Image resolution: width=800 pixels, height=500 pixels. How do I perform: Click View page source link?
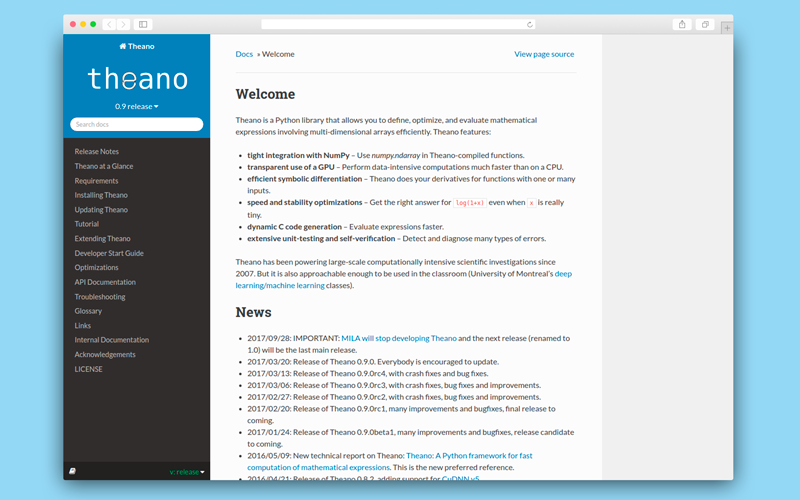click(544, 54)
